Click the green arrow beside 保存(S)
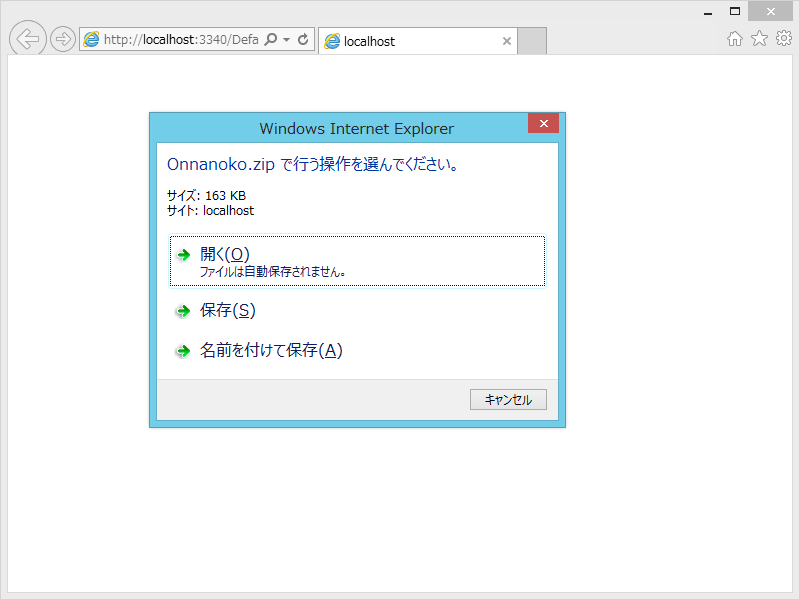The image size is (800, 600). [183, 311]
